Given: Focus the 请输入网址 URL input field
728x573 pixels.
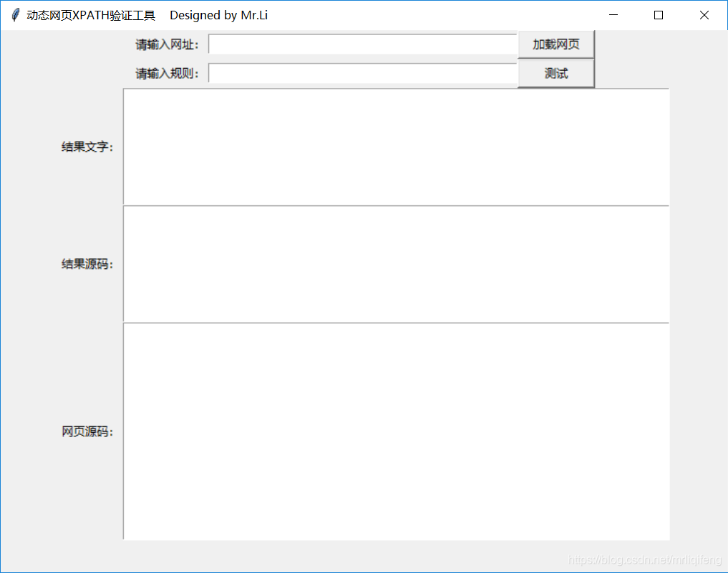Looking at the screenshot, I should pos(363,44).
